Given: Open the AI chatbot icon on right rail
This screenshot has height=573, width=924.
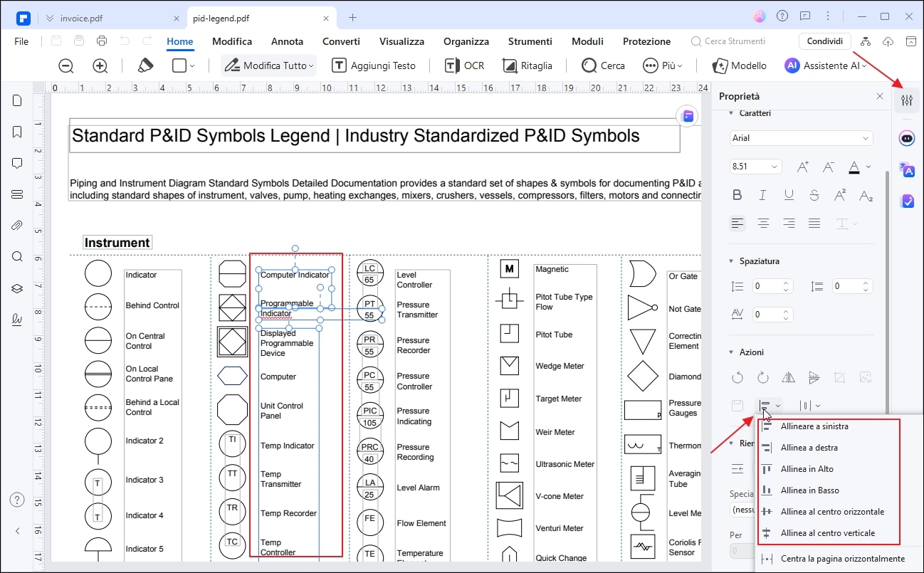Looking at the screenshot, I should (907, 139).
